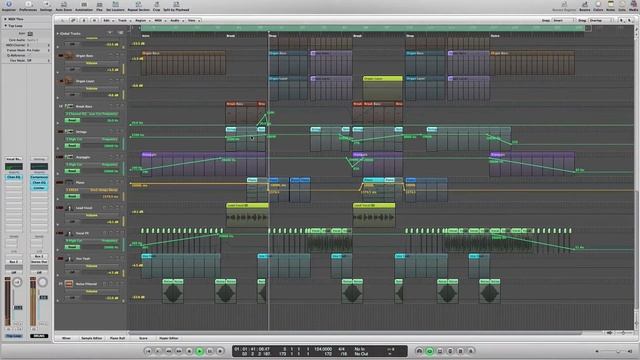Screen dimensions: 640x360
Task: Open the Mixer tab
Action: click(x=66, y=338)
